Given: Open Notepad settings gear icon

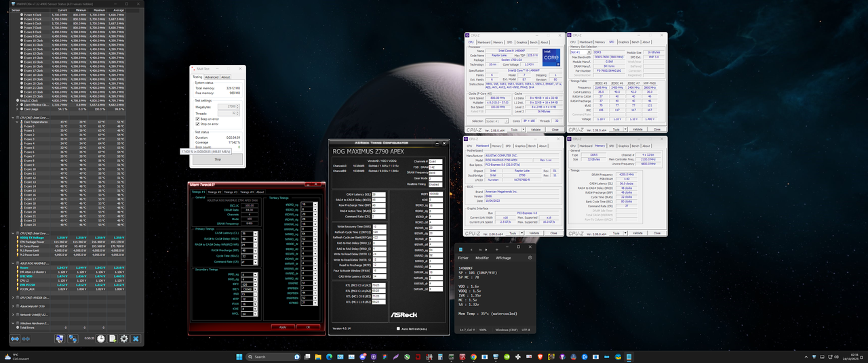Looking at the screenshot, I should click(x=530, y=257).
